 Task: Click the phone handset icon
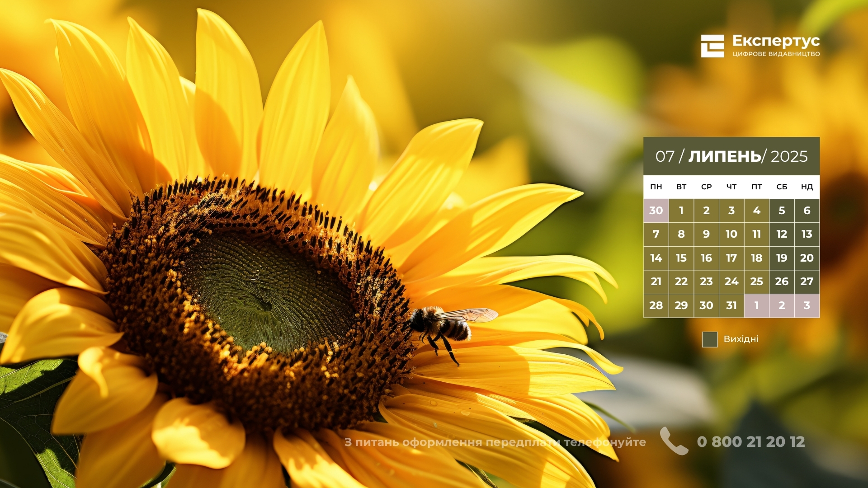[674, 441]
